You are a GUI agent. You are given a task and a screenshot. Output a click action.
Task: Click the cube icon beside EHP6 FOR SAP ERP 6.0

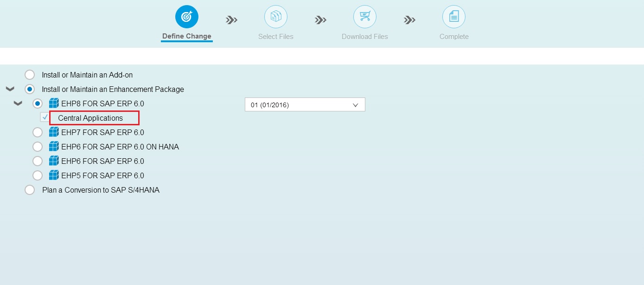[54, 161]
